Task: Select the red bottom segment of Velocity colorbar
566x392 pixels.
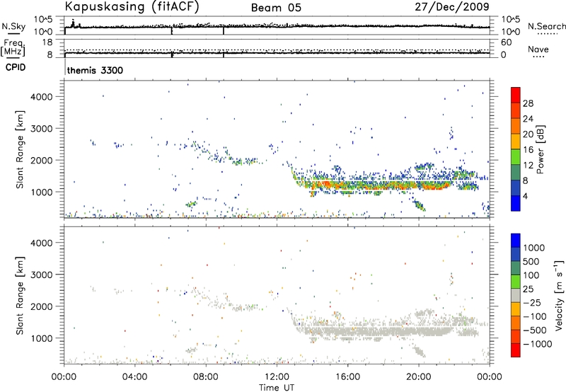Action: coord(516,350)
